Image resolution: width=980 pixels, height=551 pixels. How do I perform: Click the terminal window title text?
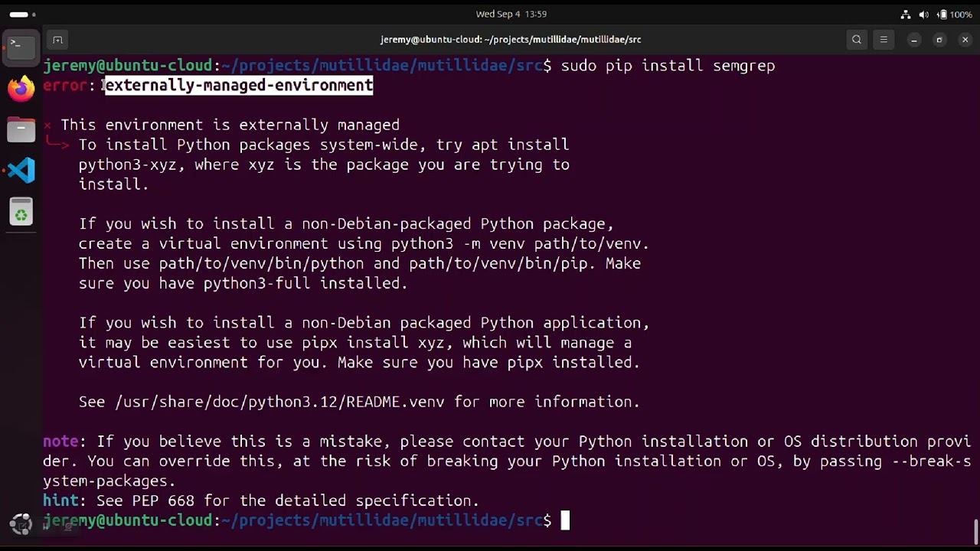pos(511,40)
